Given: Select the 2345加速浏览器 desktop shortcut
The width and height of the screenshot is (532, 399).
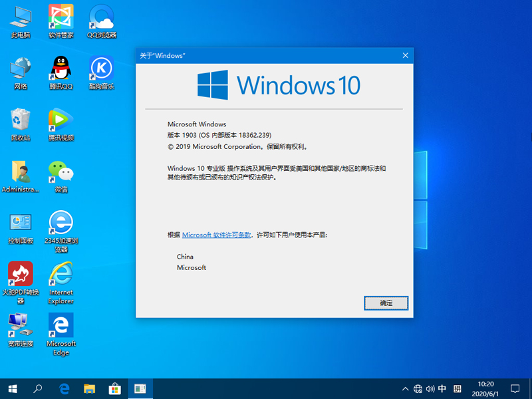Looking at the screenshot, I should tap(61, 231).
